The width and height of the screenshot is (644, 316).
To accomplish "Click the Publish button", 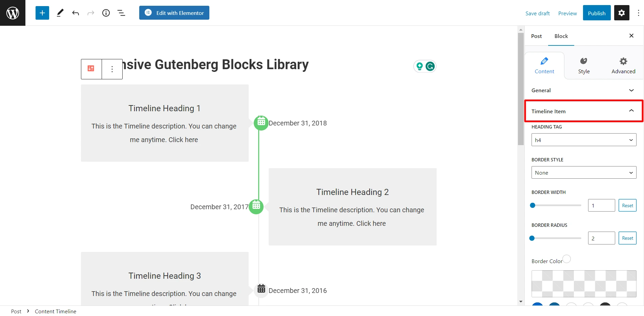I will (x=597, y=13).
